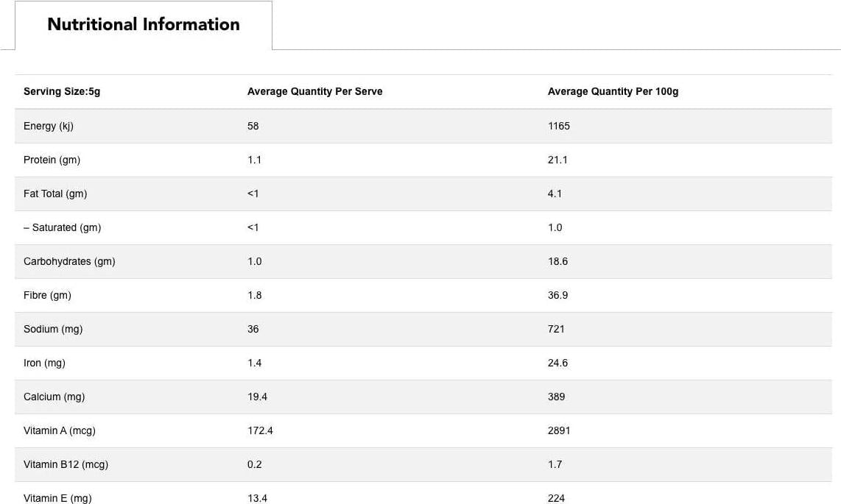Image resolution: width=841 pixels, height=504 pixels.
Task: Select the 172.4 Vitamin A per serve value
Action: [260, 430]
